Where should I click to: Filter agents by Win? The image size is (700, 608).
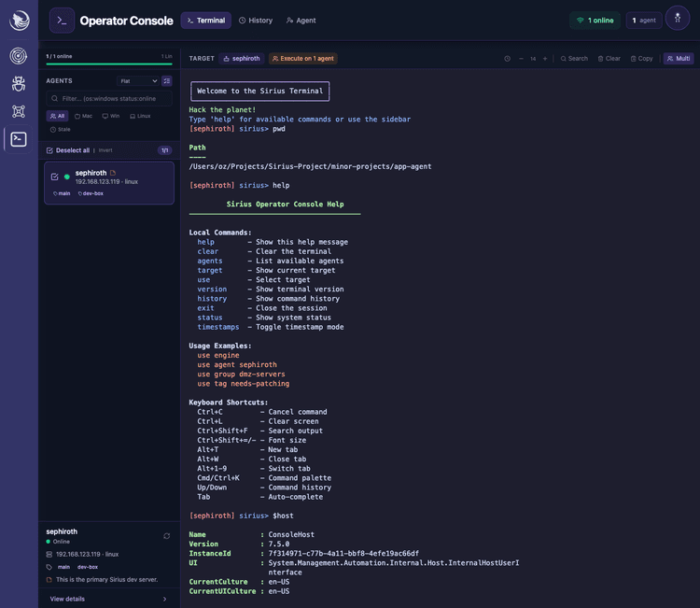click(111, 116)
